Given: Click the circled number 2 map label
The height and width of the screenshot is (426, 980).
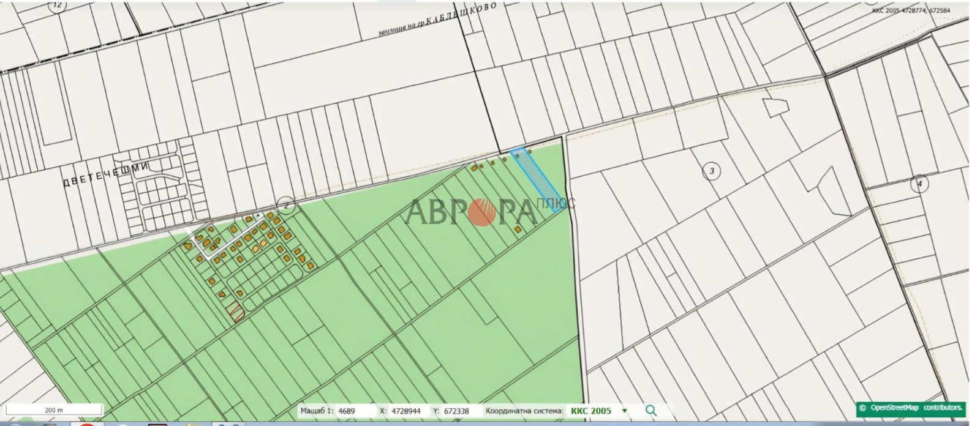Looking at the screenshot, I should pyautogui.click(x=286, y=206).
